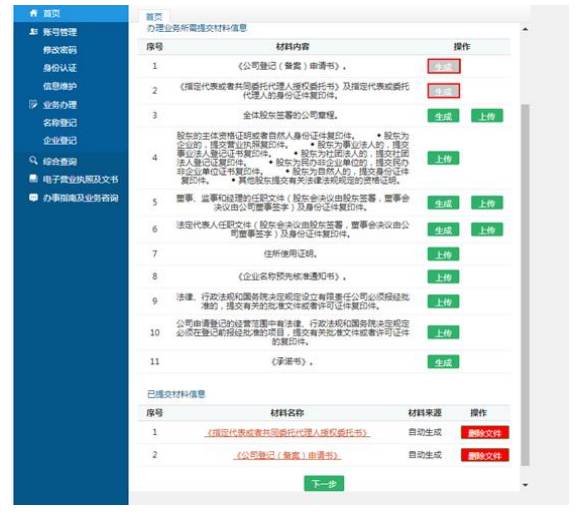Click the 办事指南及业务咨询 chat icon
Image resolution: width=581 pixels, height=515 pixels.
click(33, 197)
